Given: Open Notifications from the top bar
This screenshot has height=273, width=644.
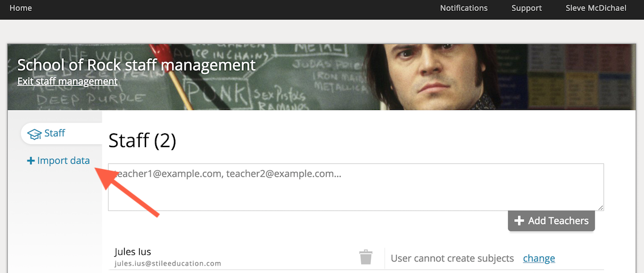Looking at the screenshot, I should click(x=463, y=8).
